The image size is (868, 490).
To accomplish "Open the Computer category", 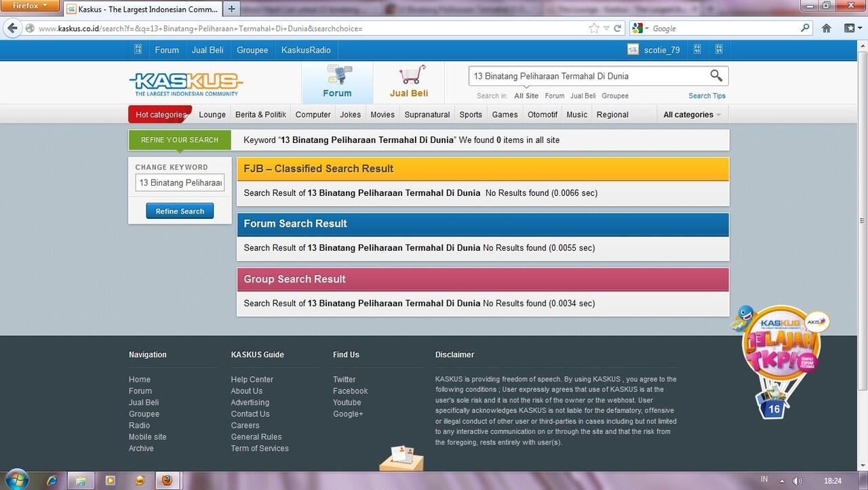I will click(x=313, y=115).
